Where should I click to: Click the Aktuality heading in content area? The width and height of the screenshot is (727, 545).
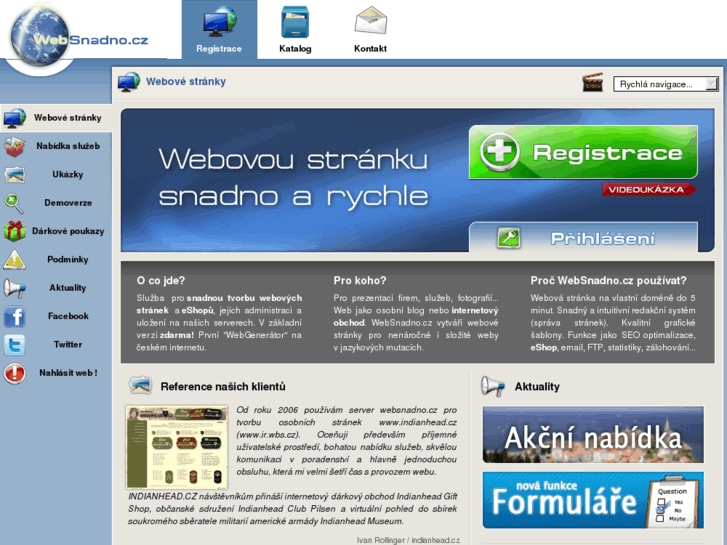[537, 386]
